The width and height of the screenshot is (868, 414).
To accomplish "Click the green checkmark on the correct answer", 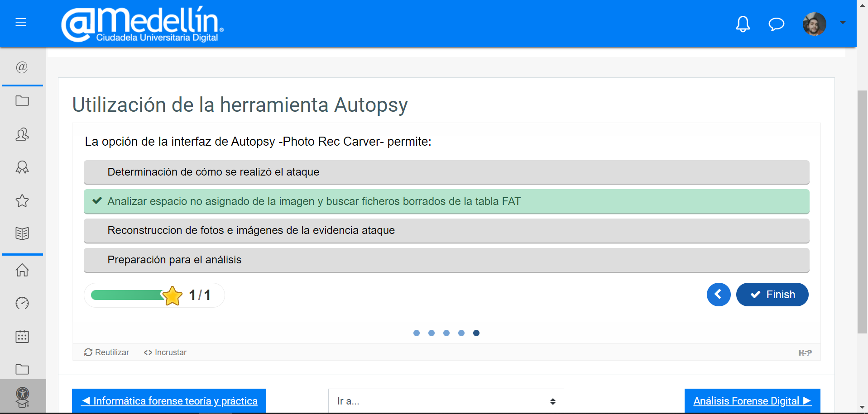I will (x=97, y=200).
